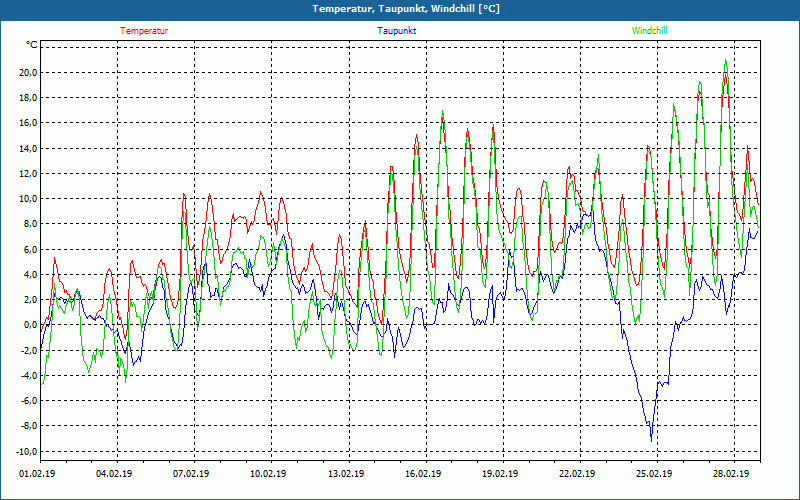Click the blue Taupunkt legend label
This screenshot has width=800, height=500.
tap(396, 31)
